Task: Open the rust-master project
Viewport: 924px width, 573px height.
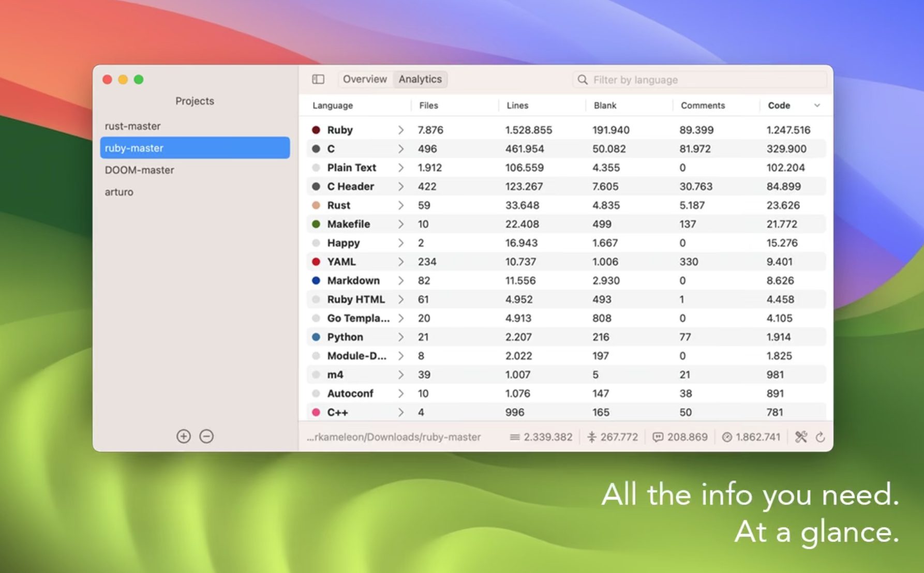Action: [x=133, y=126]
